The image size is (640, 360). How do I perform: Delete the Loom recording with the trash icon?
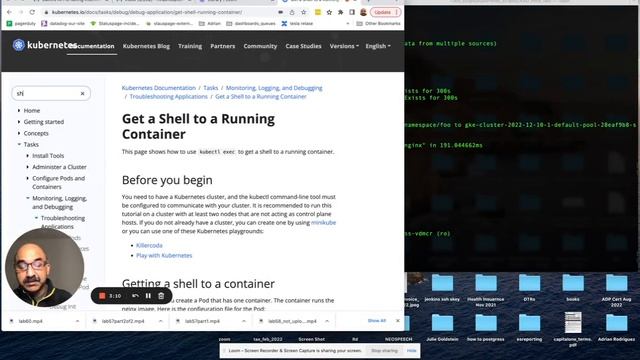pyautogui.click(x=161, y=296)
